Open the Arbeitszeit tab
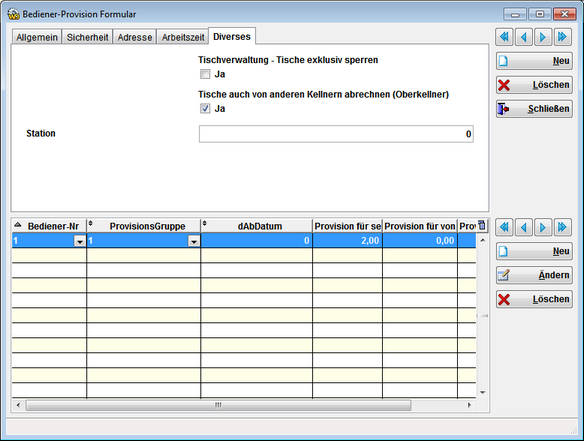This screenshot has width=584, height=441. tap(183, 37)
